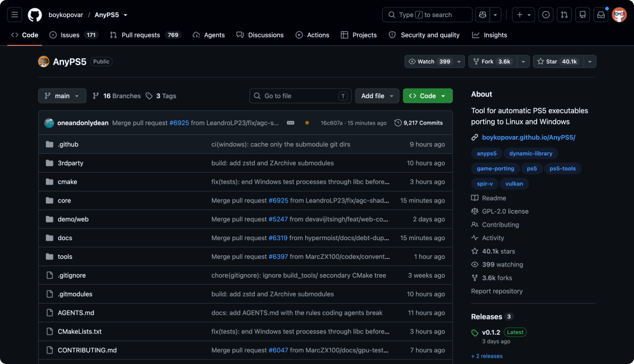Open the Actions tab
The image size is (634, 364).
312,35
